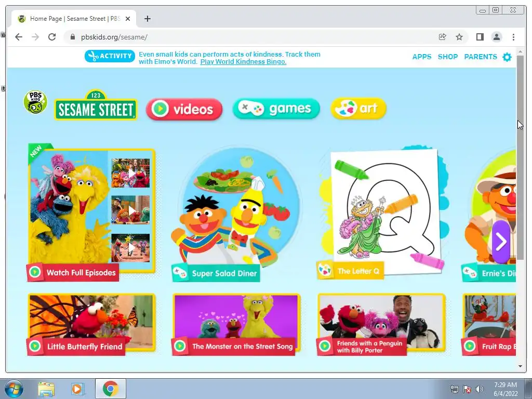Reload the Sesame Street page
The width and height of the screenshot is (532, 399).
(x=52, y=37)
